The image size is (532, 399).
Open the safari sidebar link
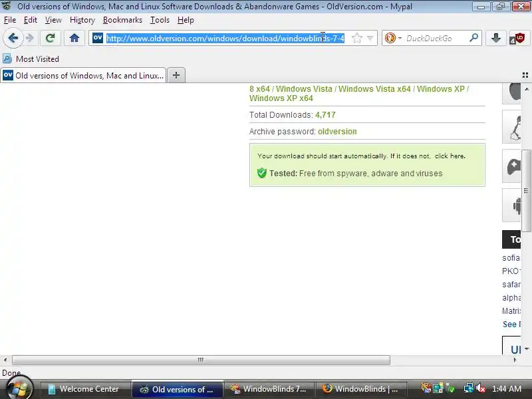(511, 285)
